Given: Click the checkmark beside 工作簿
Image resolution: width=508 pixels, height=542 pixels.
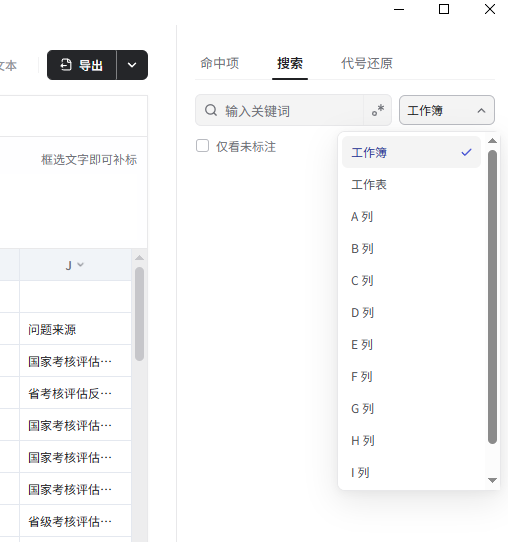Looking at the screenshot, I should click(467, 152).
